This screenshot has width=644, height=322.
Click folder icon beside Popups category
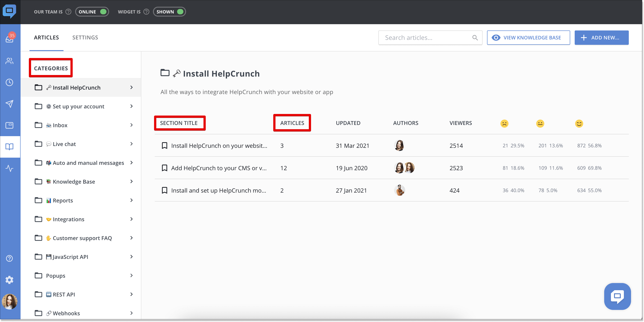pyautogui.click(x=38, y=275)
